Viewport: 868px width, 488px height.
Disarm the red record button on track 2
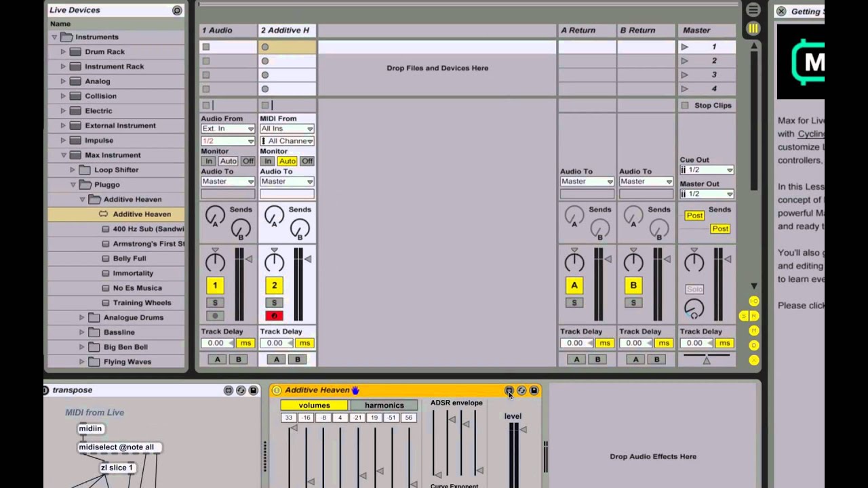[274, 316]
